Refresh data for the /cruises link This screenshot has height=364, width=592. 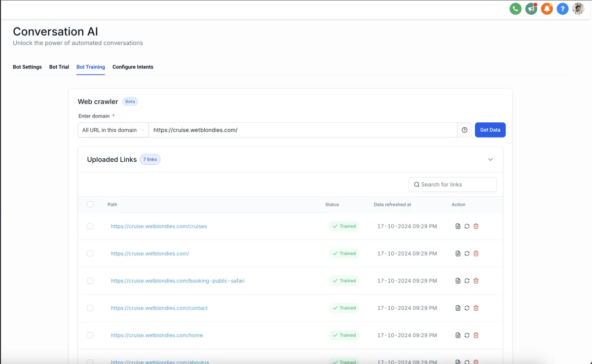(x=467, y=226)
